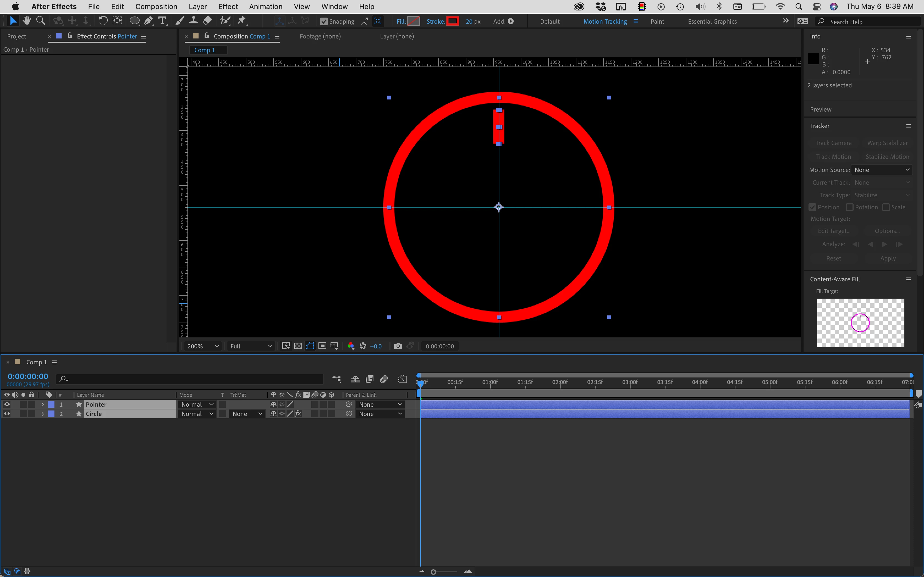924x577 pixels.
Task: Select the Hand tool
Action: (27, 21)
